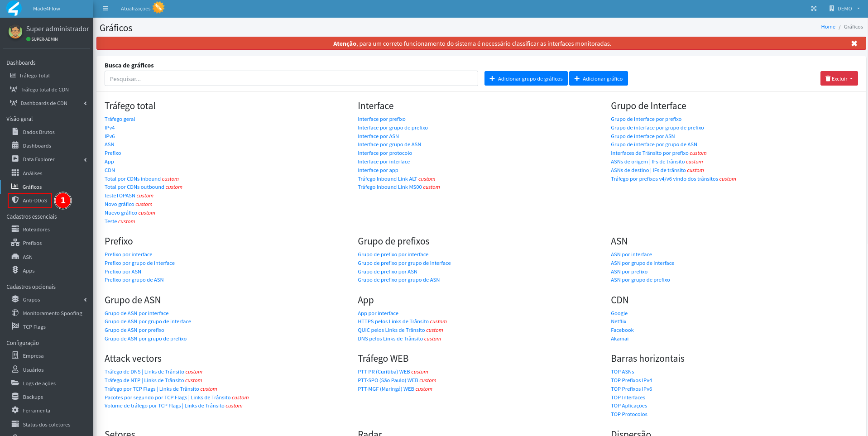This screenshot has height=436, width=868.
Task: Click Adicionar grupo de gráficos
Action: 526,78
